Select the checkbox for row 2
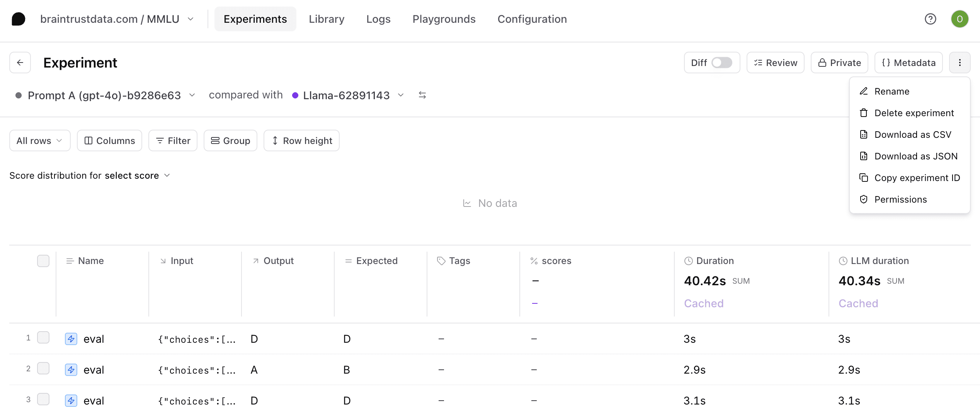Screen dimensions: 980x413 tap(43, 369)
